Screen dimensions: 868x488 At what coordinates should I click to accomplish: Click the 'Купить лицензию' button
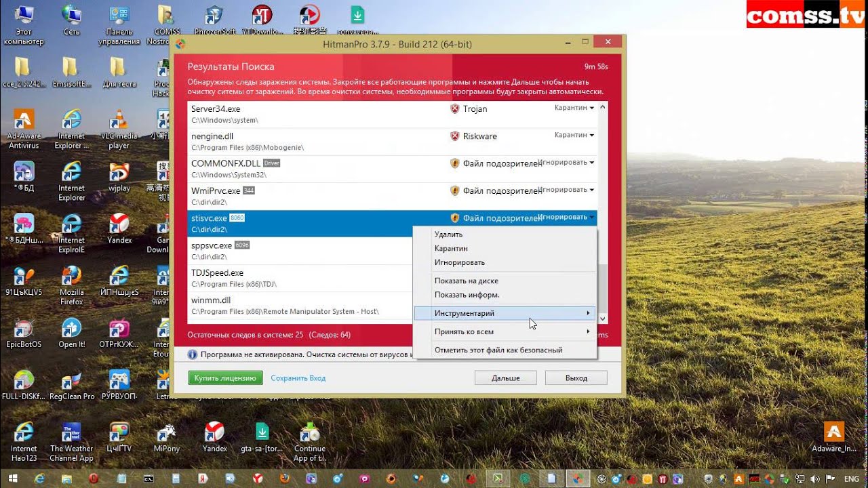(x=225, y=378)
